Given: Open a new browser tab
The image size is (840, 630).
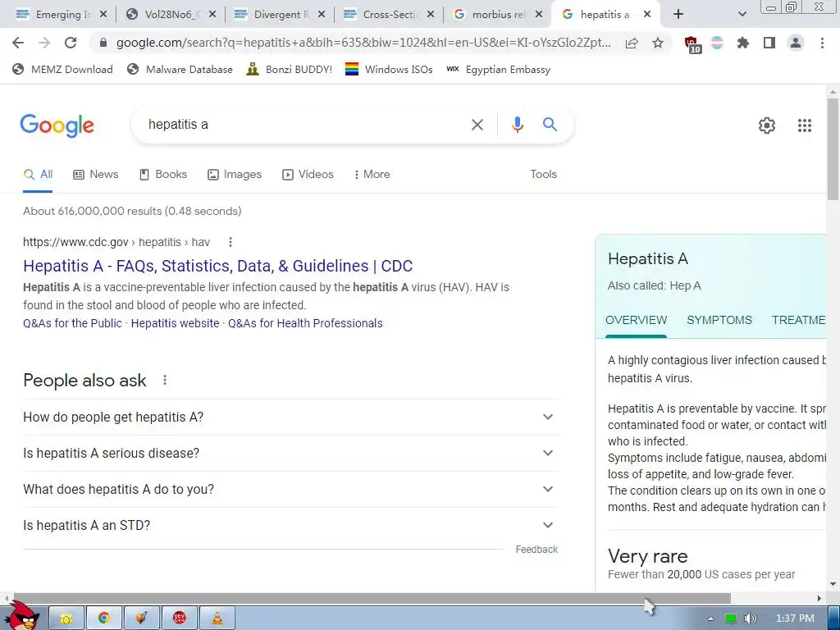Looking at the screenshot, I should click(x=678, y=15).
